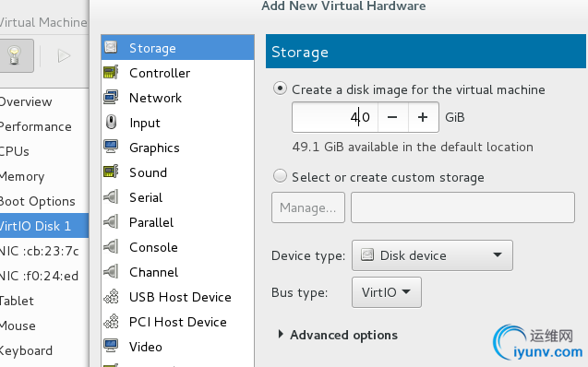Select Controller hardware type icon
588x367 pixels.
111,72
